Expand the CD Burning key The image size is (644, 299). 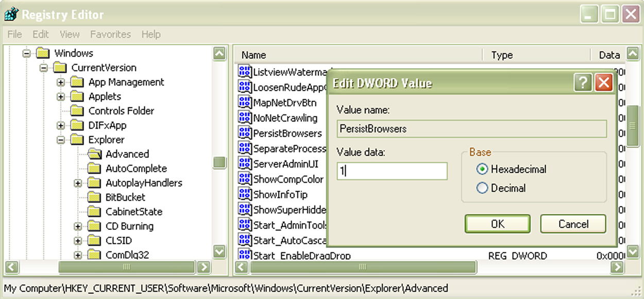[x=78, y=226]
